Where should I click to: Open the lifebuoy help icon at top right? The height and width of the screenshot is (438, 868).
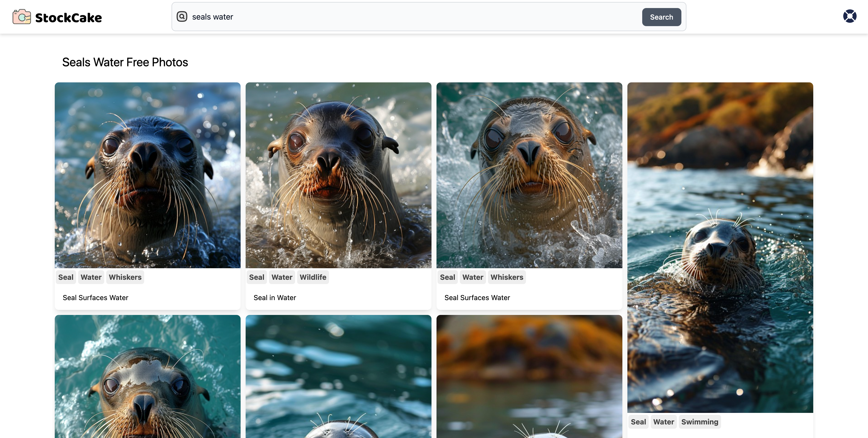point(849,16)
